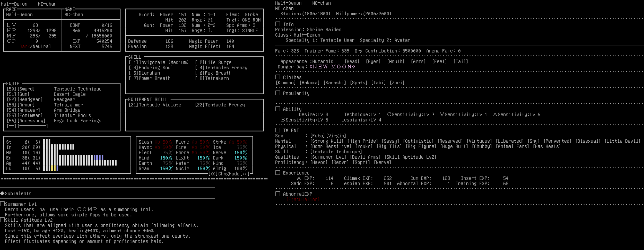Image resolution: width=644 pixels, height=250 pixels.
Task: Tick the Summoner Lv1 subtalent checkbox
Action: coord(2,204)
